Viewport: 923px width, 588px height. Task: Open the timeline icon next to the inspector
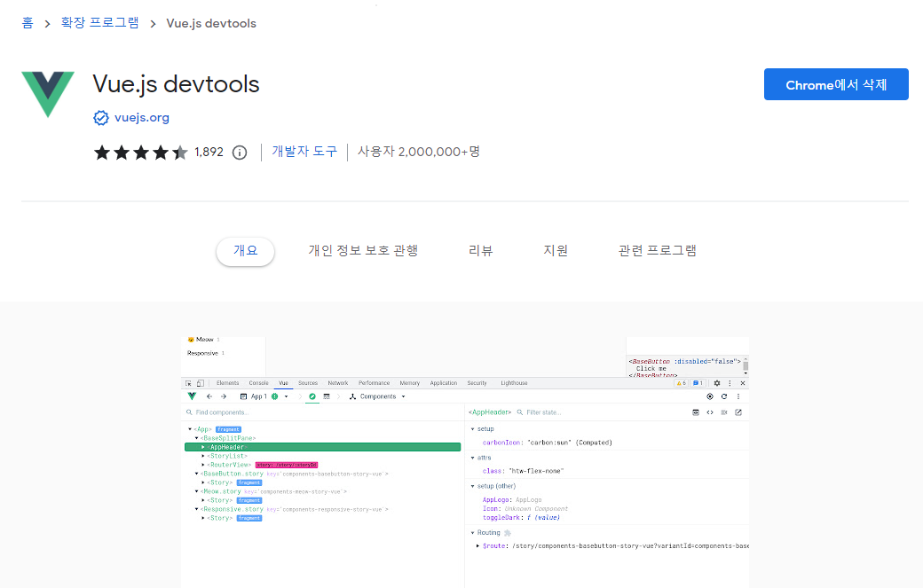327,396
